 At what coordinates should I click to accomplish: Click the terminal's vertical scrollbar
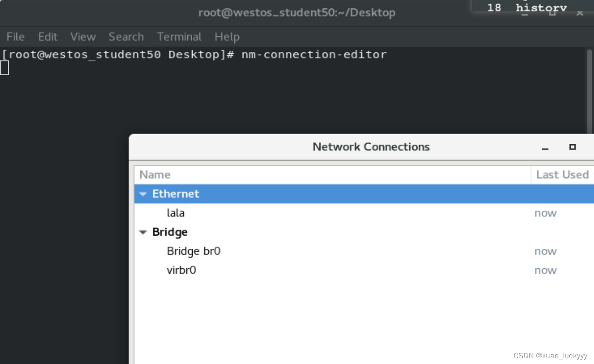pos(590,92)
